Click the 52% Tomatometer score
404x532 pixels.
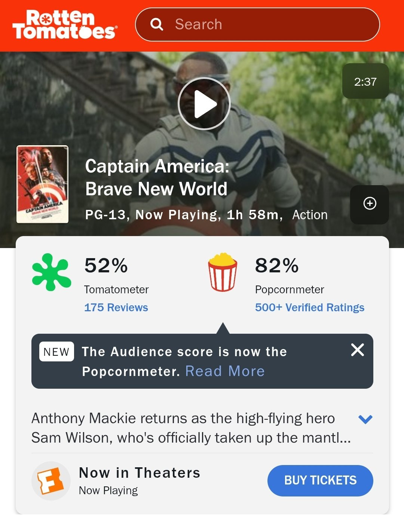tap(106, 265)
